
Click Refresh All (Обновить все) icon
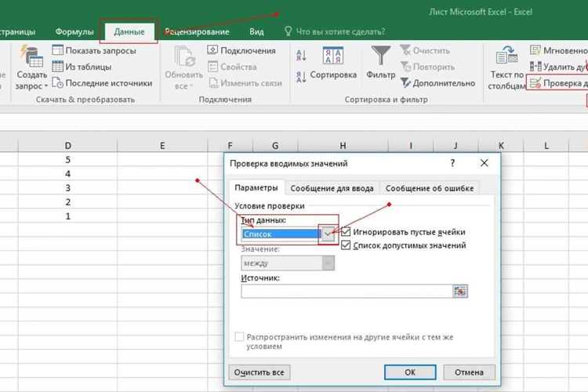184,57
